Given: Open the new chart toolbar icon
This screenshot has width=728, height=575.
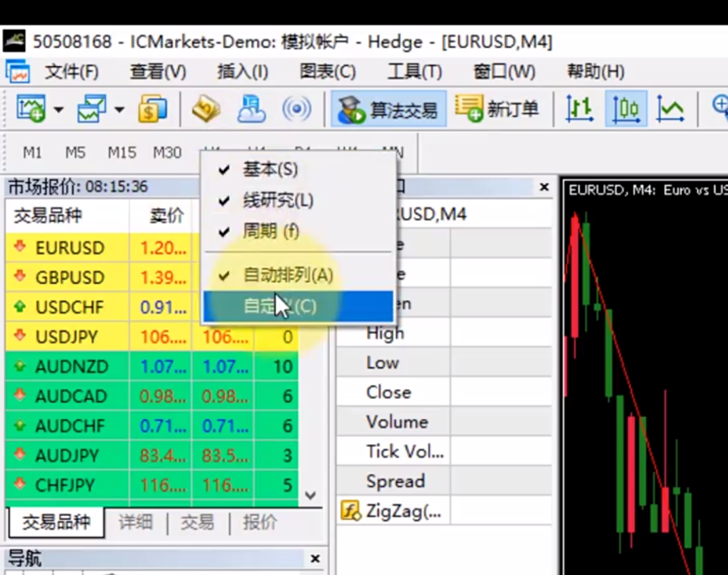Looking at the screenshot, I should (x=31, y=109).
